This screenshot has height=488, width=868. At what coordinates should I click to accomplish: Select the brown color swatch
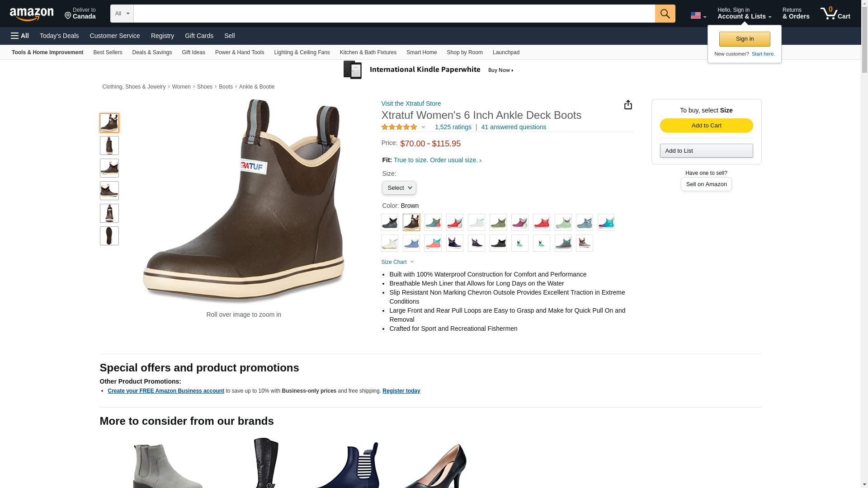coord(411,222)
